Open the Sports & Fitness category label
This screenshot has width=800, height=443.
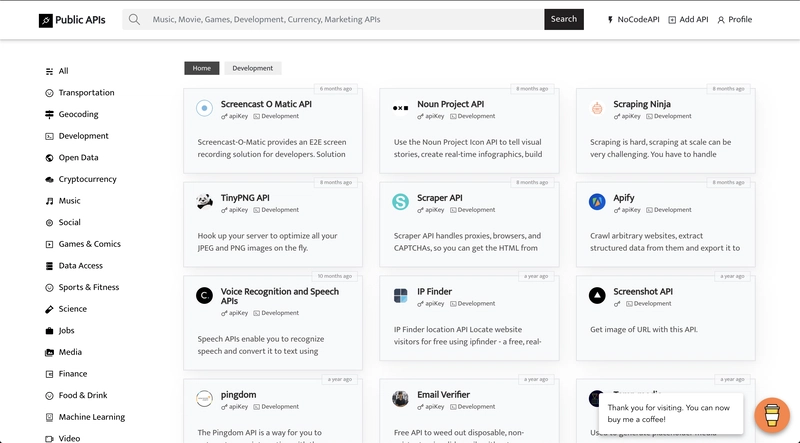click(x=89, y=287)
